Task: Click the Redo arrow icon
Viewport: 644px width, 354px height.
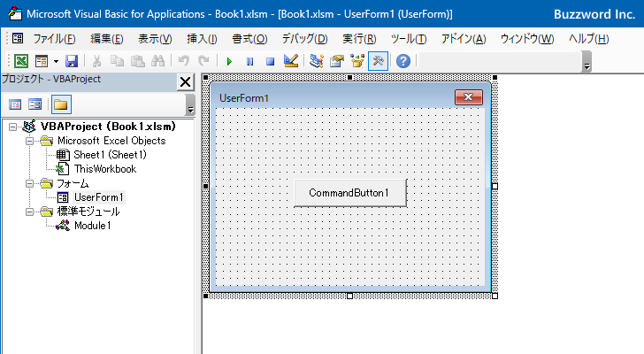Action: click(x=203, y=61)
